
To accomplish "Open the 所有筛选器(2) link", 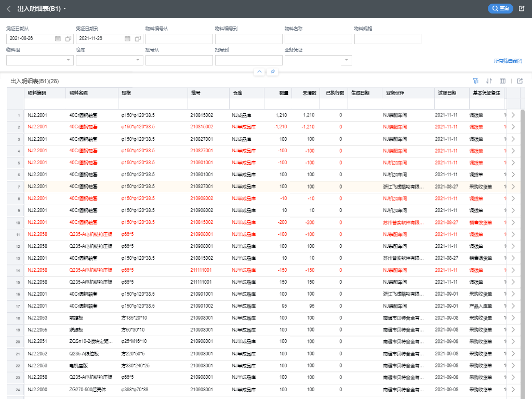I will [508, 61].
